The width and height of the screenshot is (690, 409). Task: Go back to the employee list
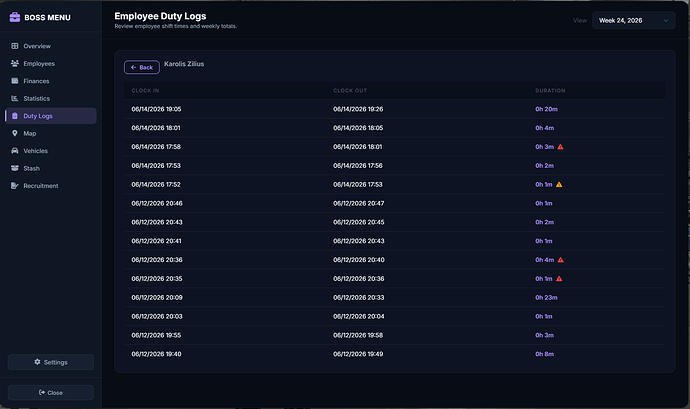(x=142, y=67)
